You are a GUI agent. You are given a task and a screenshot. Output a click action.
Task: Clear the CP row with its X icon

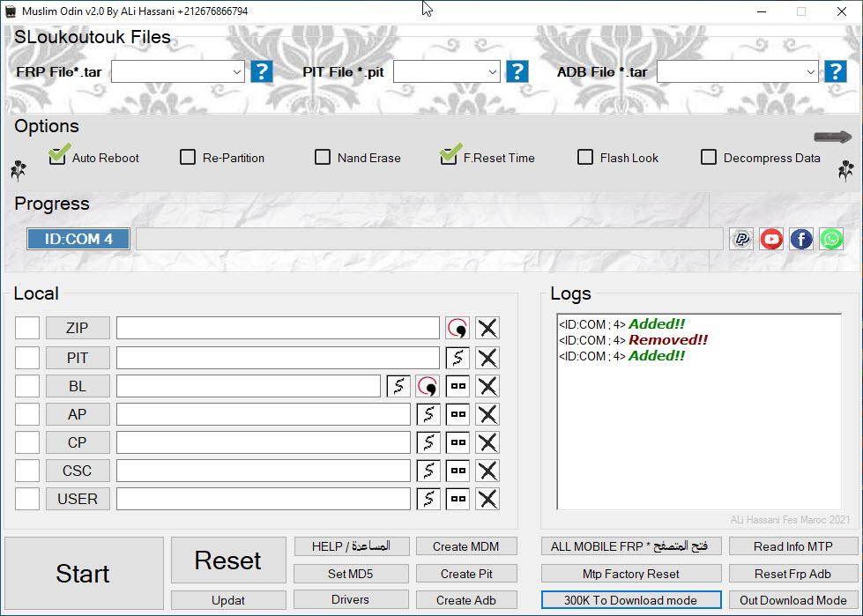pos(487,442)
